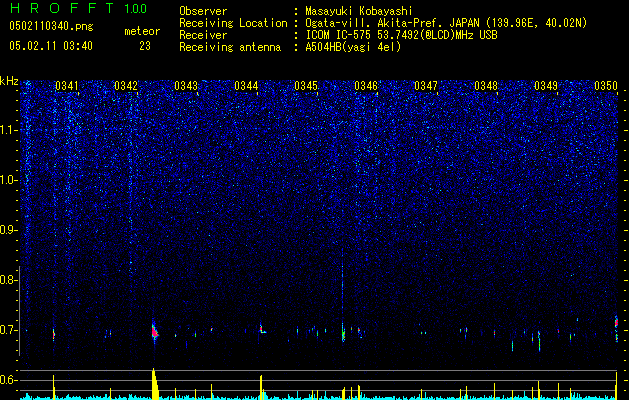The image size is (629, 400).
Task: Click the 0346 time marker
Action: [x=366, y=86]
